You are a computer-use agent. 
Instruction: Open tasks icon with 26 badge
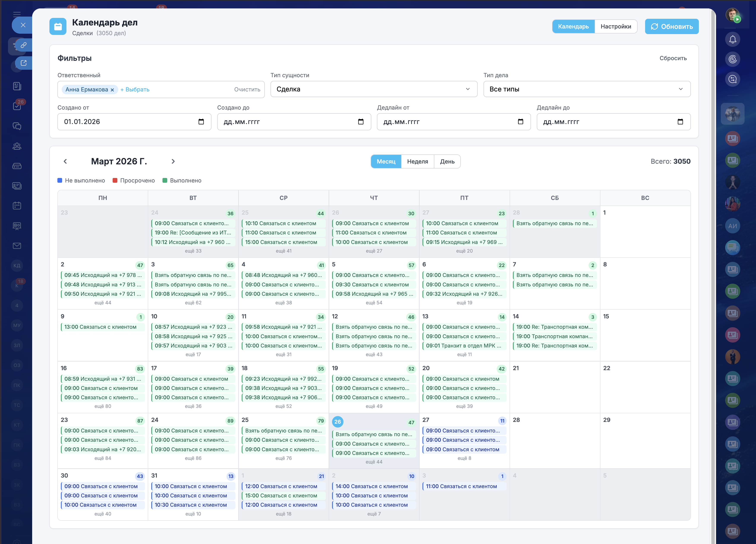17,106
